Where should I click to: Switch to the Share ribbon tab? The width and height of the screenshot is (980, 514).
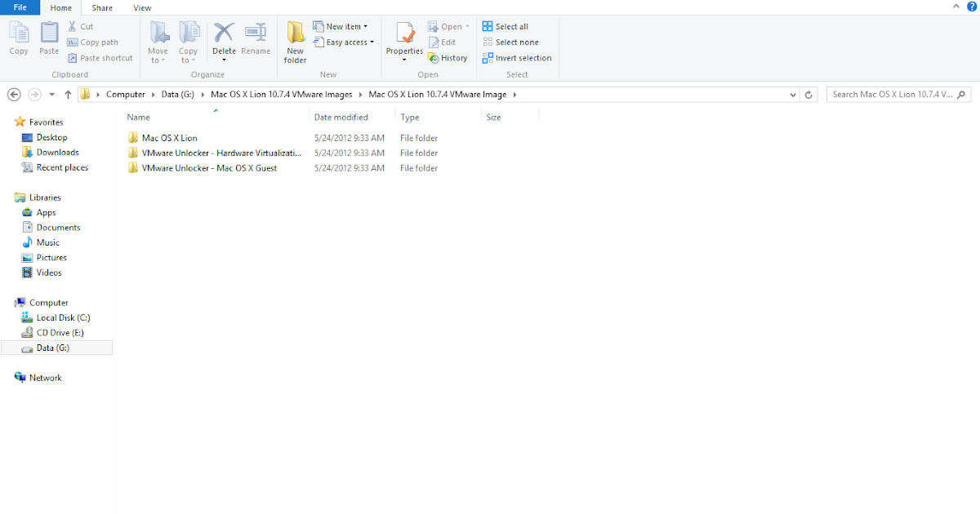[102, 8]
